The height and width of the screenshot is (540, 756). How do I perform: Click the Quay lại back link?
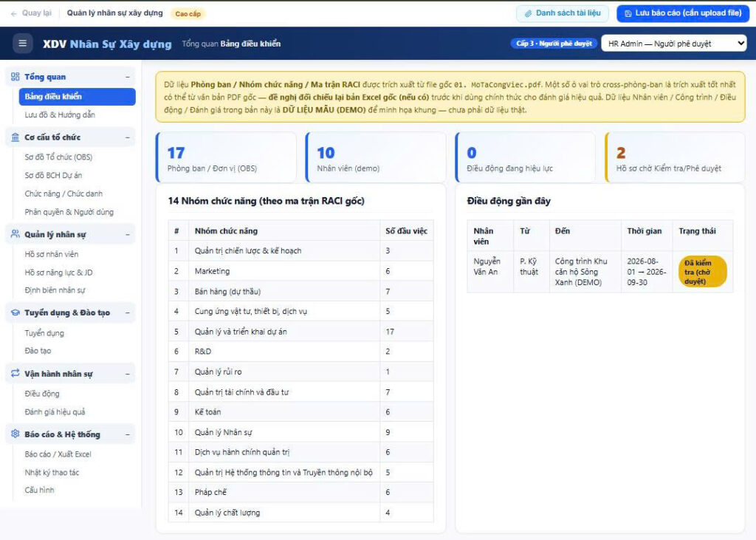[x=37, y=13]
